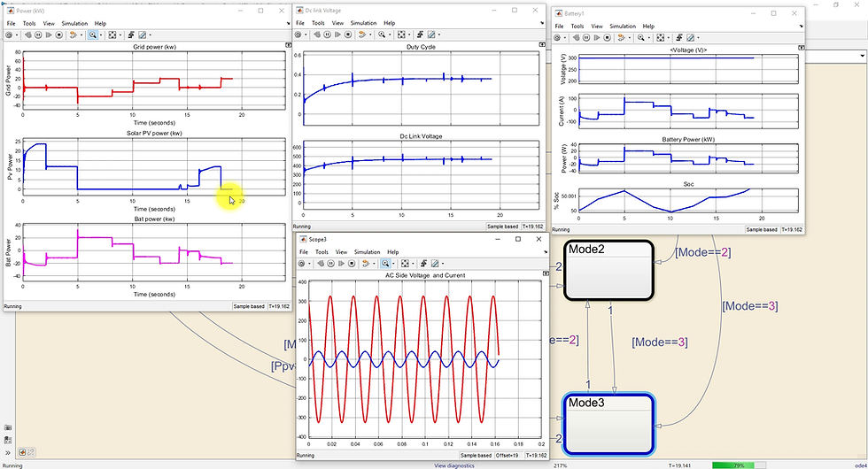Click step back in Power (kW) scope
The width and height of the screenshot is (868, 469).
tap(27, 35)
